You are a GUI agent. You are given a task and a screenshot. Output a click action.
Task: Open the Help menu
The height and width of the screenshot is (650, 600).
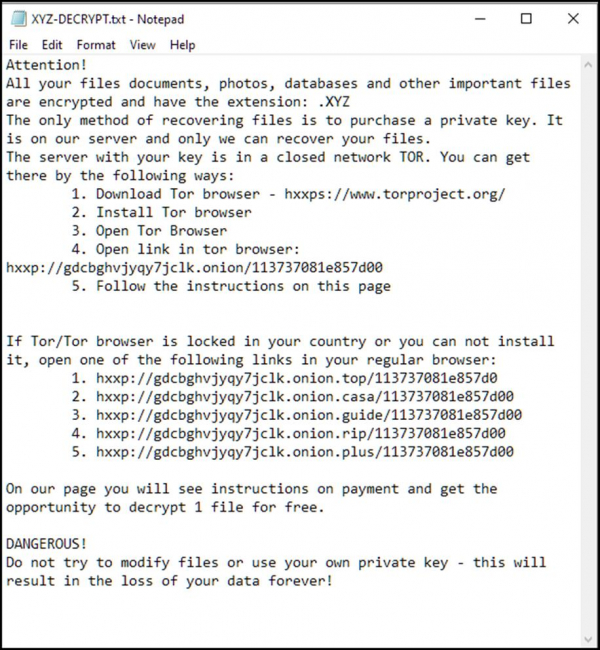[x=182, y=45]
